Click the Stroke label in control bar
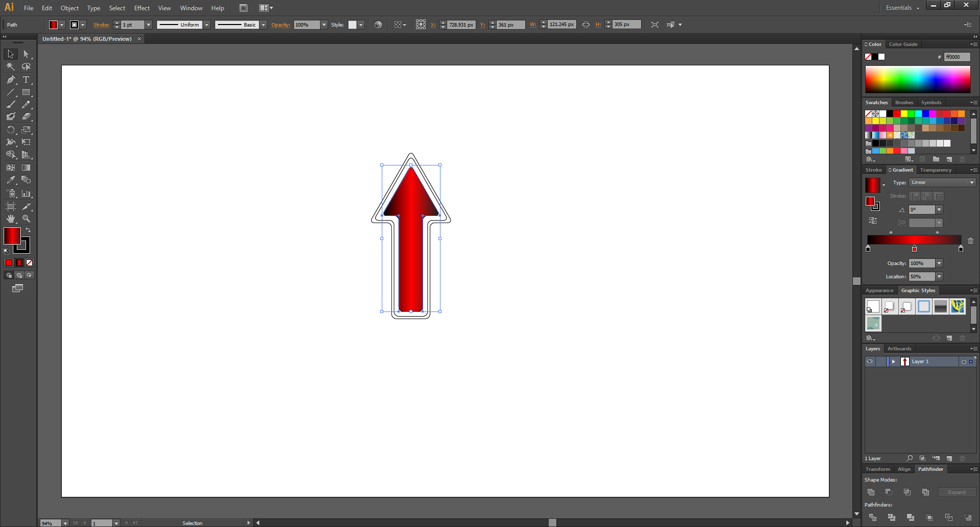Screen dimensions: 980x527 pos(101,25)
